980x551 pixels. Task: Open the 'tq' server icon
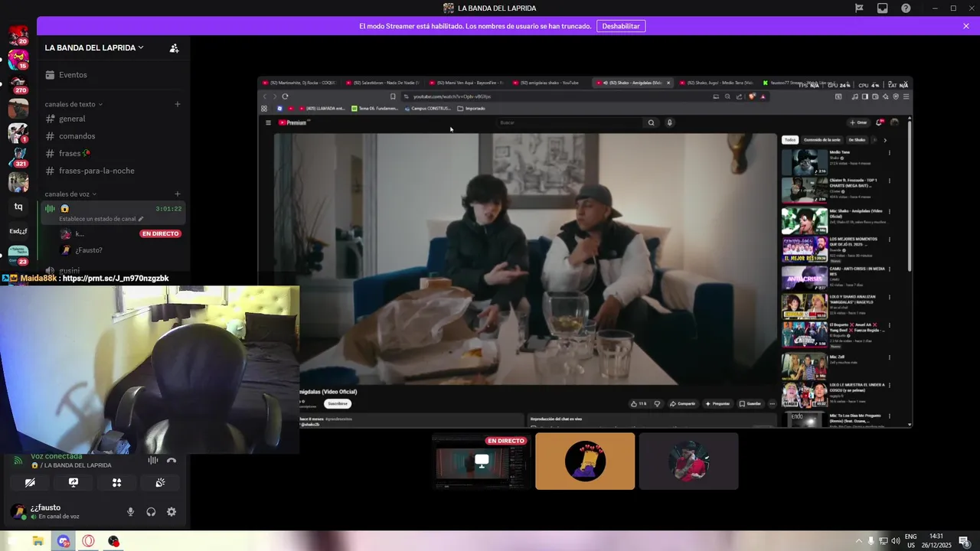(x=18, y=207)
